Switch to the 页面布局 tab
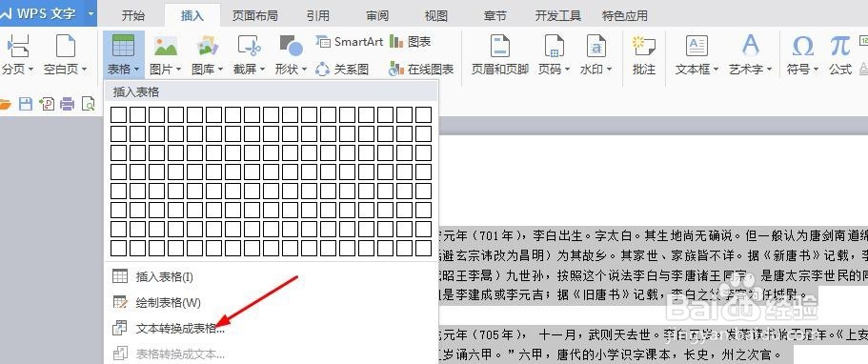Image resolution: width=868 pixels, height=364 pixels. 254,15
